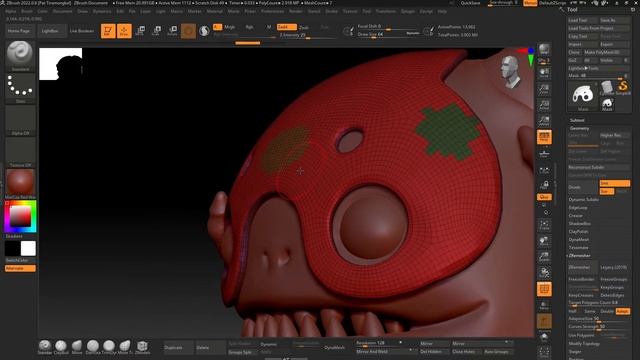Select the Move brush at the bottom
The width and height of the screenshot is (640, 360).
tap(77, 347)
